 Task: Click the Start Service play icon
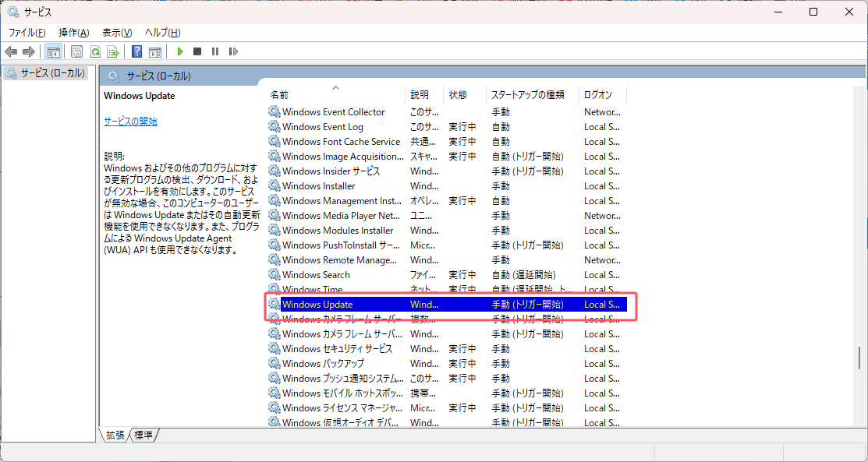coord(179,51)
